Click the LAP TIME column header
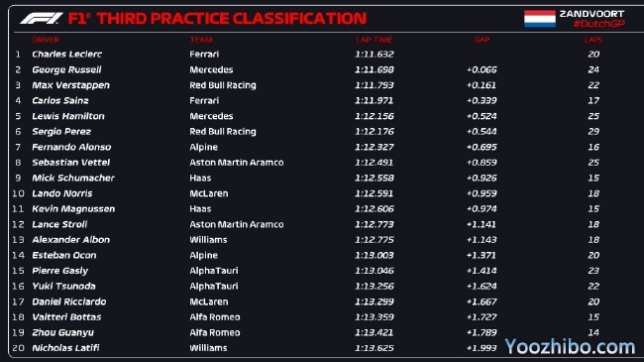644x362 pixels. click(375, 40)
